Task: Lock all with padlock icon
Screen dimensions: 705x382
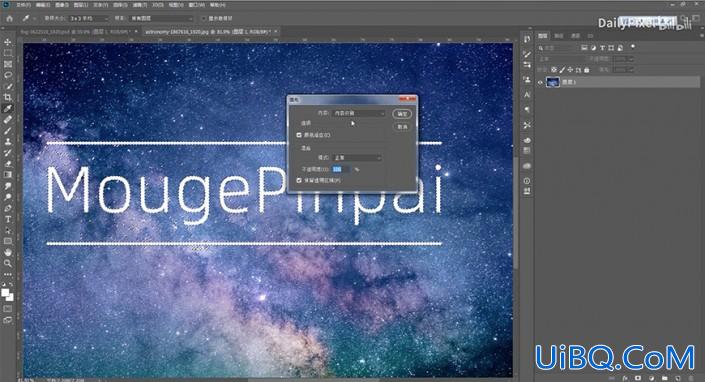Action: coord(586,70)
